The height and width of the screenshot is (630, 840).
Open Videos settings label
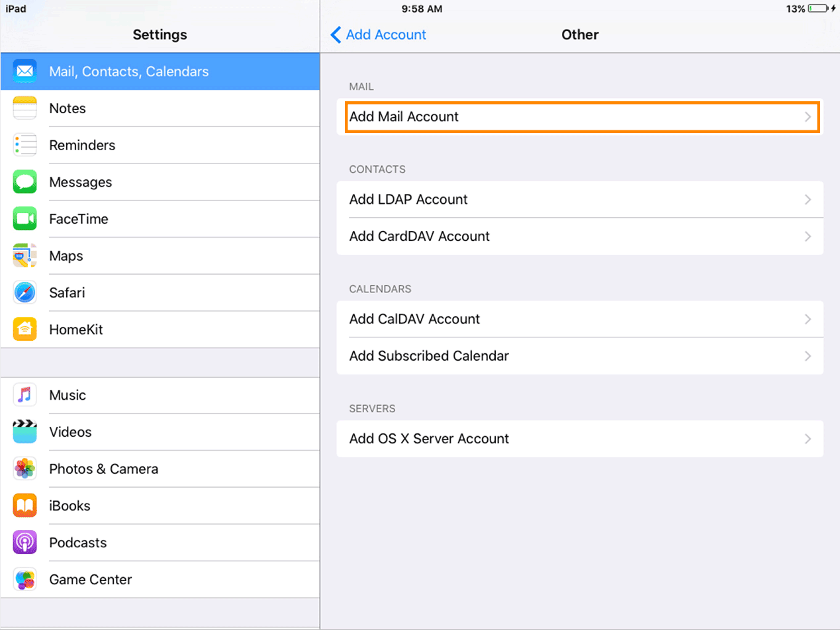[70, 432]
